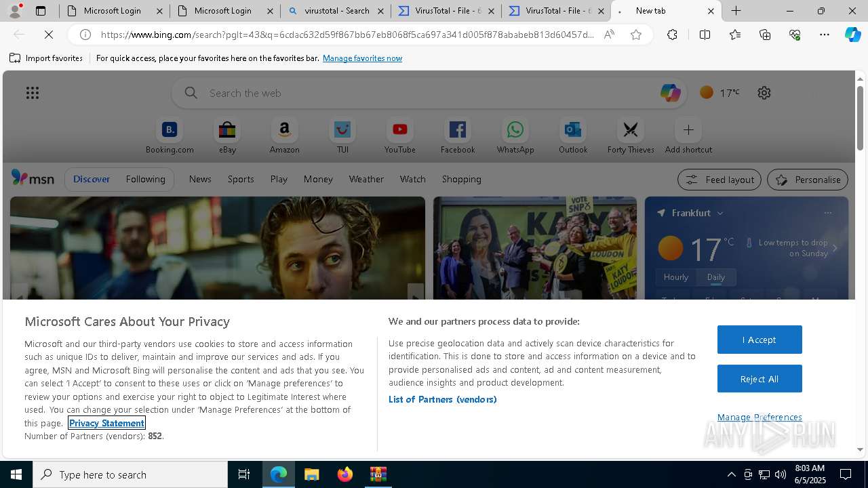
Task: Open Manage Preferences link
Action: click(759, 417)
